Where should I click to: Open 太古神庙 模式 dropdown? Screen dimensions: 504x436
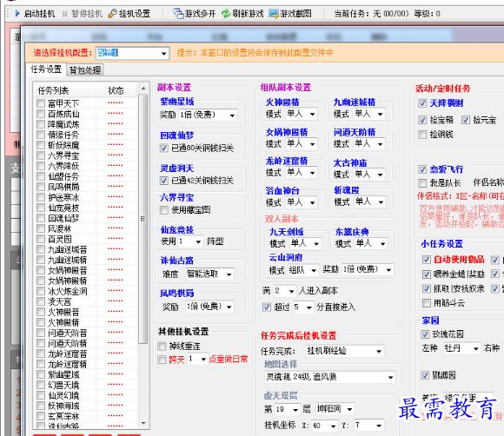click(x=369, y=175)
